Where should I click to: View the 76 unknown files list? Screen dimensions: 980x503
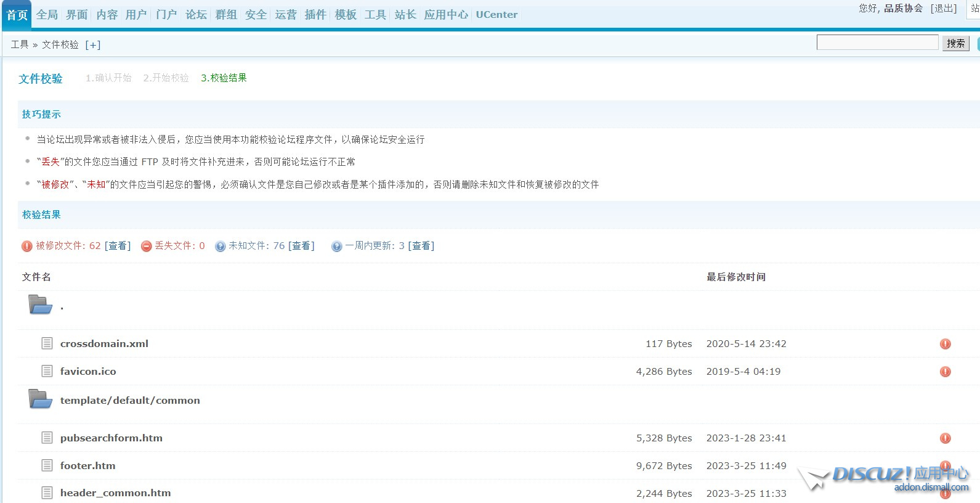[x=302, y=246]
